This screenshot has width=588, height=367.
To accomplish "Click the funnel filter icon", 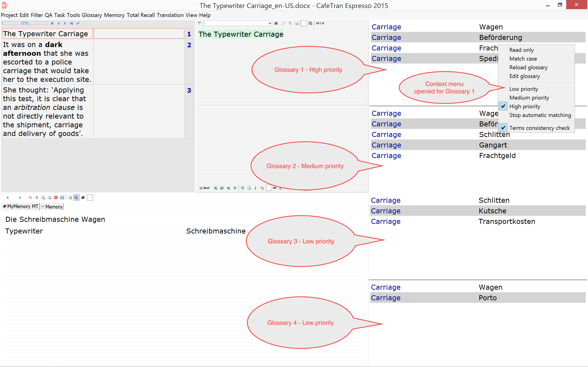I will (199, 23).
